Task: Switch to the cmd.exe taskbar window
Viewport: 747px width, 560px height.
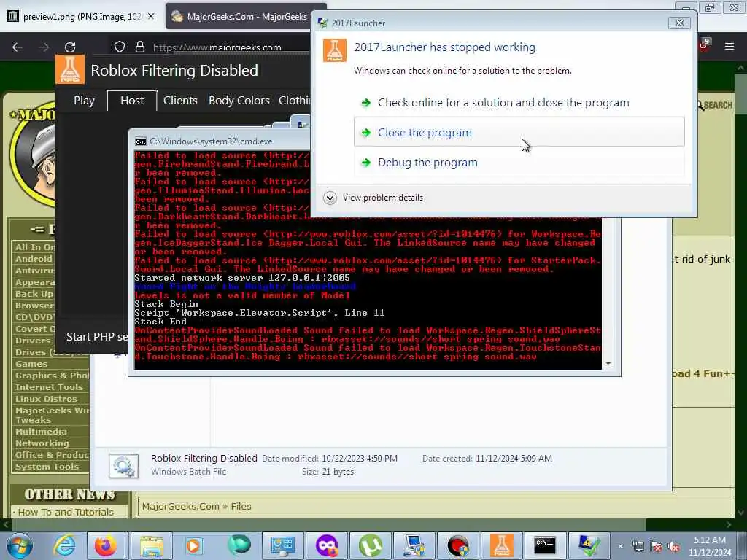Action: (545, 545)
